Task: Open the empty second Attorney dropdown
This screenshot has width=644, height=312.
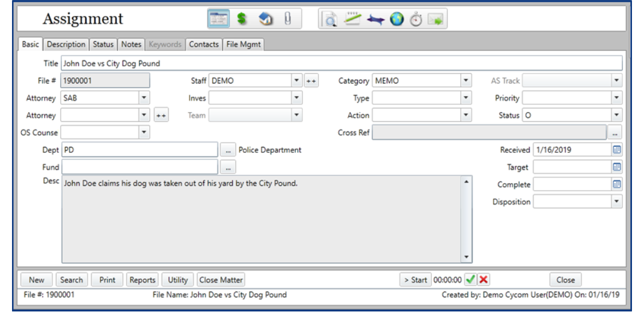Action: coord(144,115)
